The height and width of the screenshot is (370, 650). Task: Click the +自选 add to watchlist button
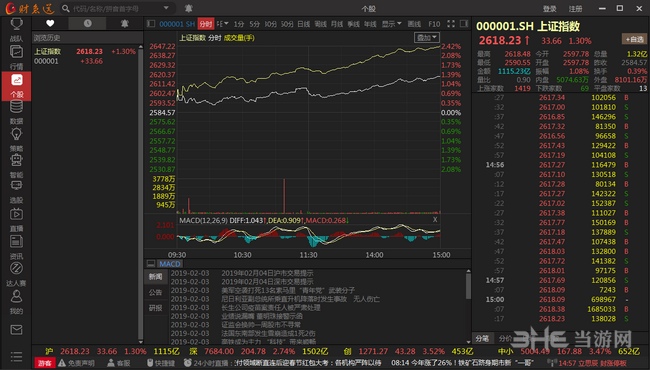pyautogui.click(x=634, y=39)
